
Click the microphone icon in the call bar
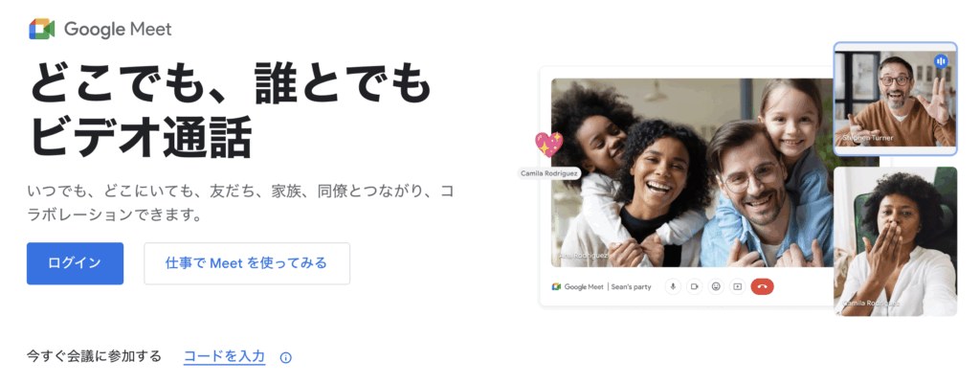[x=673, y=286]
